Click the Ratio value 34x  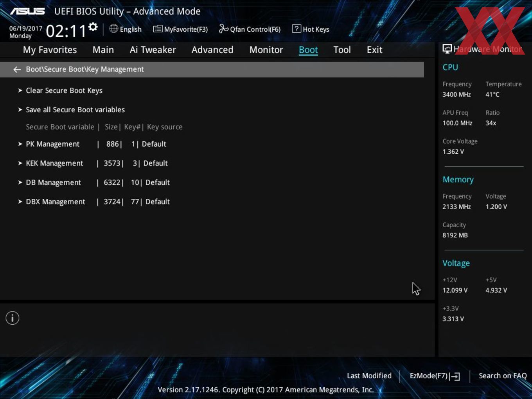click(491, 123)
